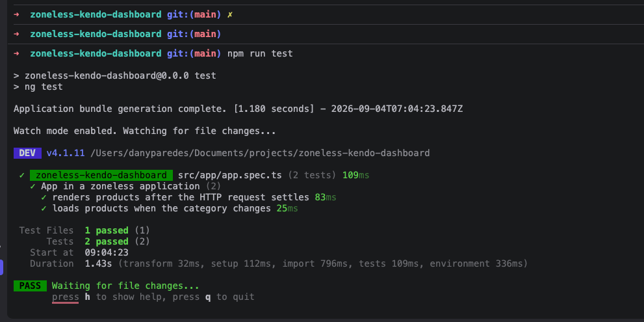The width and height of the screenshot is (644, 322).
Task: Click 'loads products when the category changes'
Action: tap(161, 209)
